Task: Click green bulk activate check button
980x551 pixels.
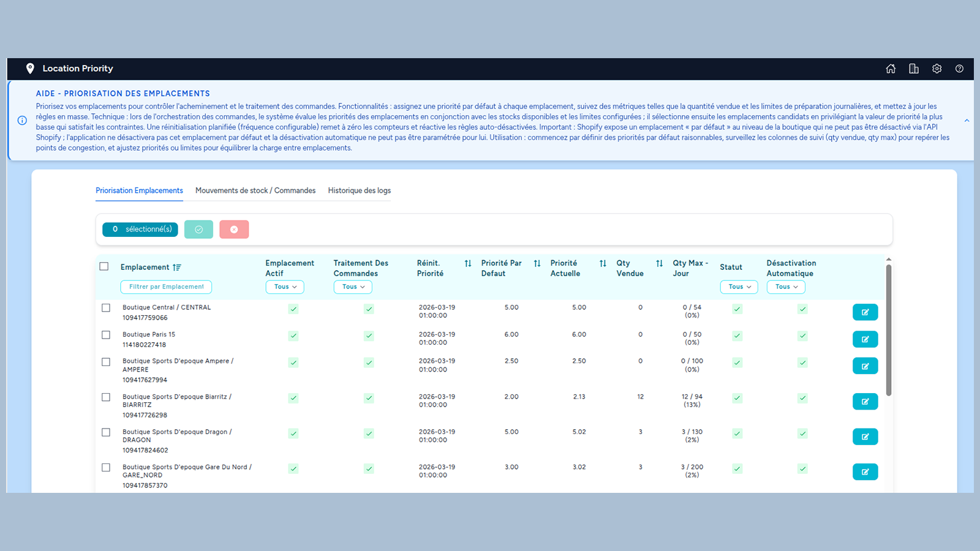Action: [198, 229]
